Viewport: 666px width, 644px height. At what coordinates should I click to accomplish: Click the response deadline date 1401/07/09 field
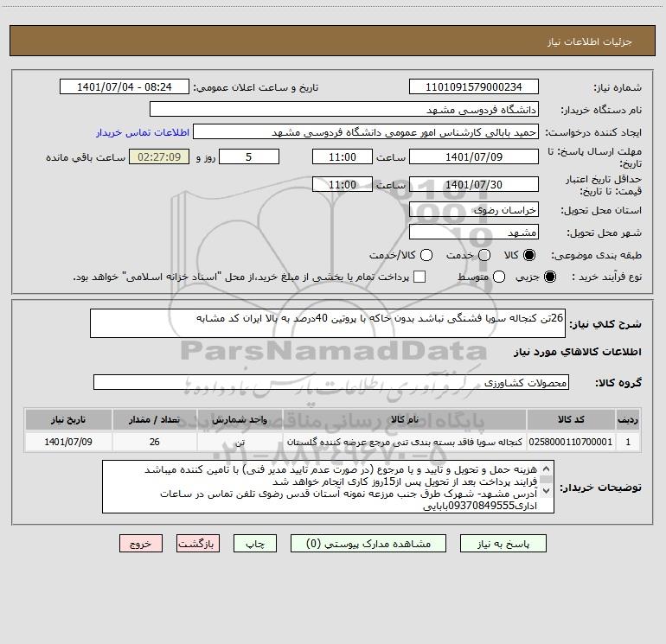(x=474, y=156)
